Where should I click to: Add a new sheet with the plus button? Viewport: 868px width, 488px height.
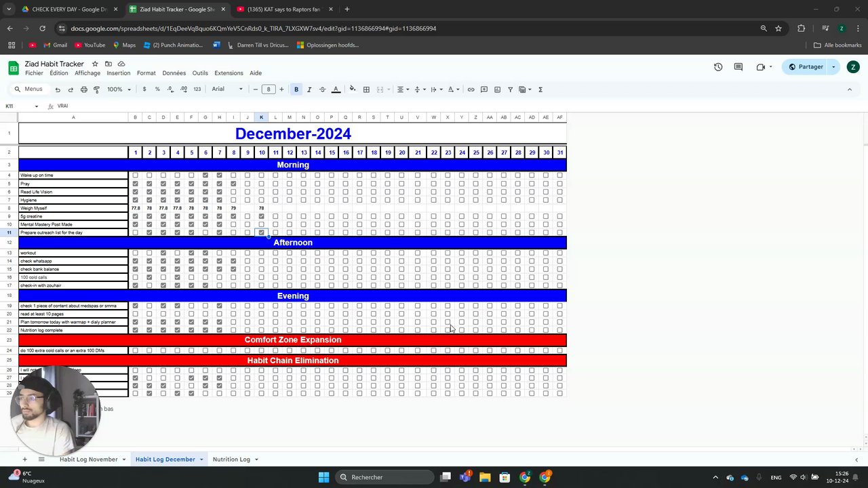(25, 460)
